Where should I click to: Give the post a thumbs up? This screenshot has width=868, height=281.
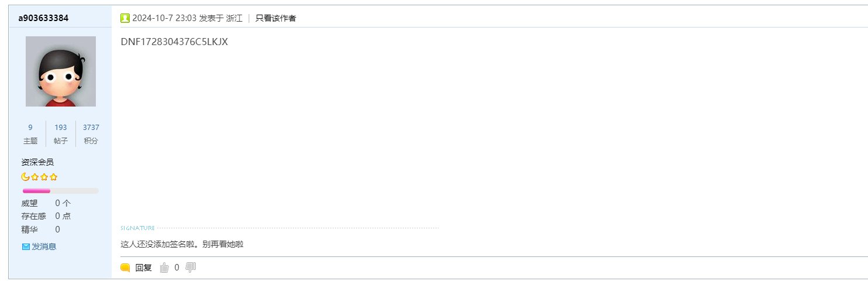tap(164, 268)
